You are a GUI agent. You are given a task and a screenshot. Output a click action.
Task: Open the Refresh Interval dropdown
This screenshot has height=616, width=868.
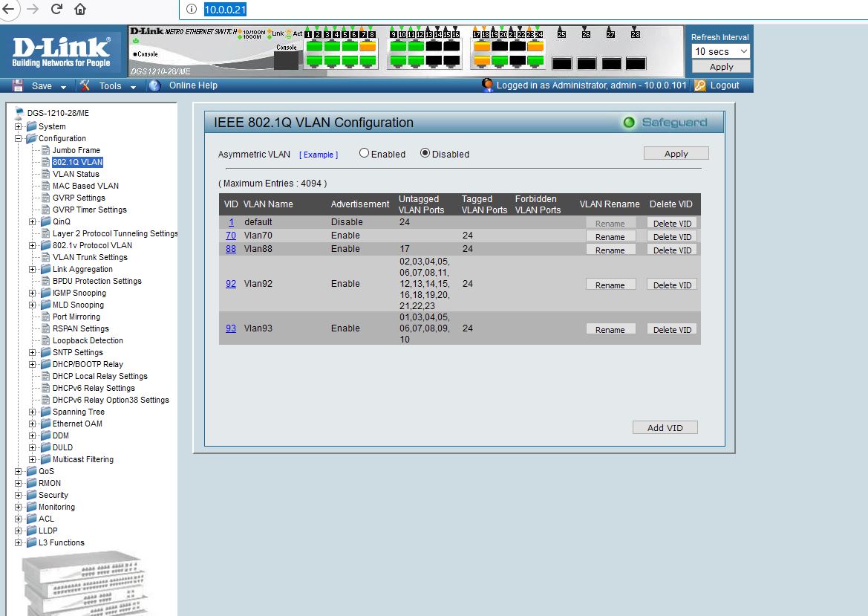pos(721,51)
